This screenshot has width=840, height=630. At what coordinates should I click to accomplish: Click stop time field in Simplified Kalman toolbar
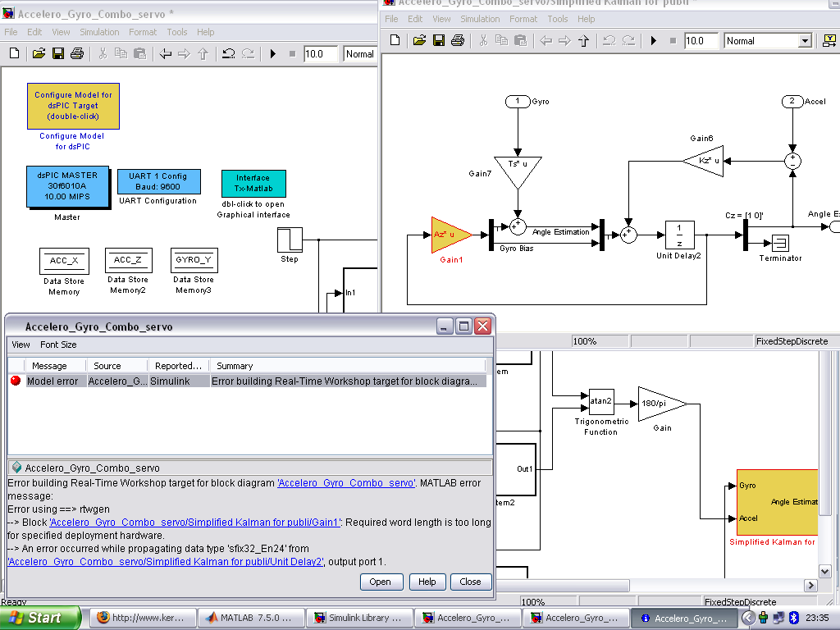click(701, 41)
